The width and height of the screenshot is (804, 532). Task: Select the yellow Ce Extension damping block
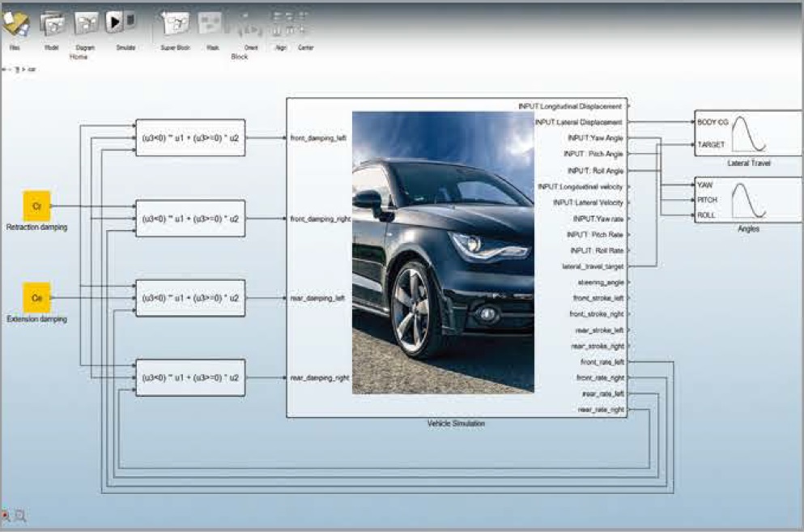coord(36,298)
